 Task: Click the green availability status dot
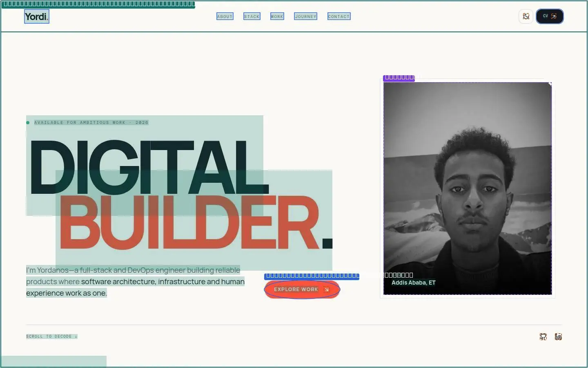[x=28, y=123]
